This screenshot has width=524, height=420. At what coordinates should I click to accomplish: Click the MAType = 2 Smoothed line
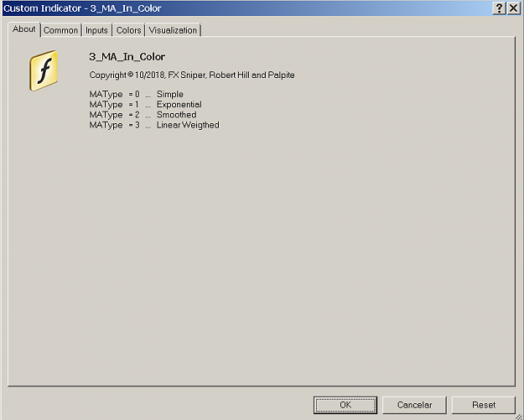click(143, 115)
